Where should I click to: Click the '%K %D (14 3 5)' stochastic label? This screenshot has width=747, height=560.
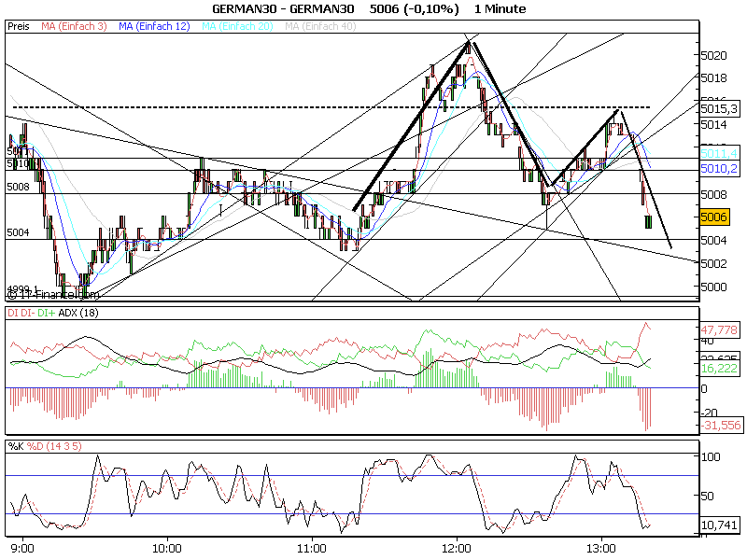pos(44,446)
